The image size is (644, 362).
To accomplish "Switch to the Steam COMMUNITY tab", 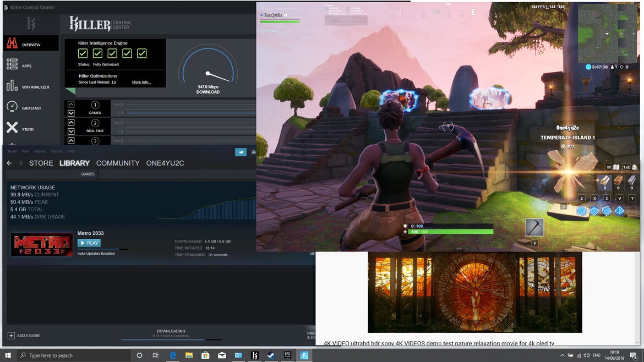I will (x=118, y=163).
